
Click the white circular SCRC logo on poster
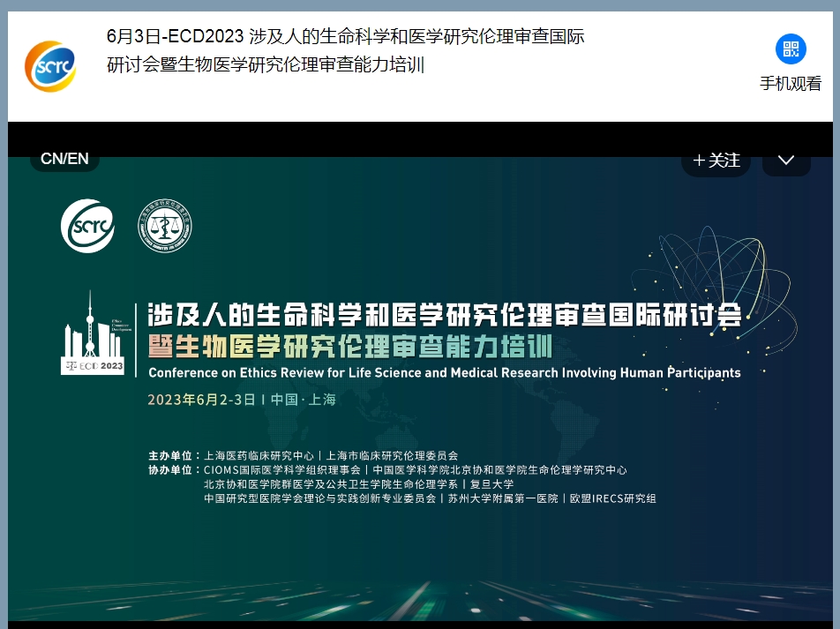click(87, 226)
